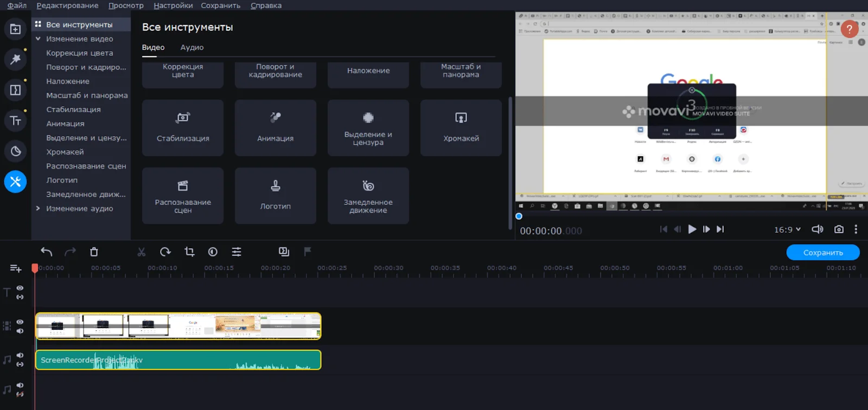
Task: Expand the 'Изменение аудио' tree section
Action: (38, 208)
